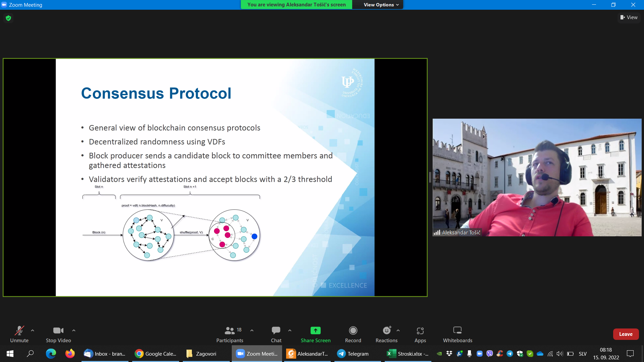Open the Reactions menu

tap(386, 334)
